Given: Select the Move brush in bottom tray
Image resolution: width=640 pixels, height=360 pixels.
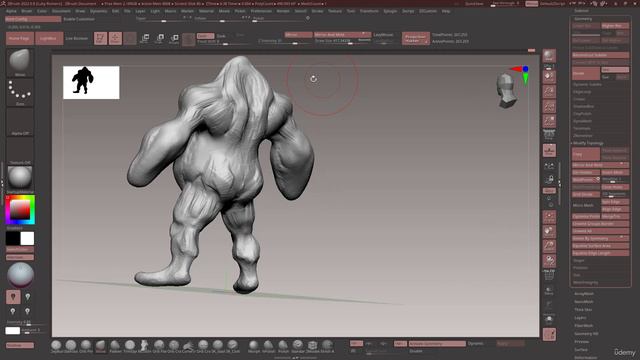Looking at the screenshot, I should tap(100, 346).
